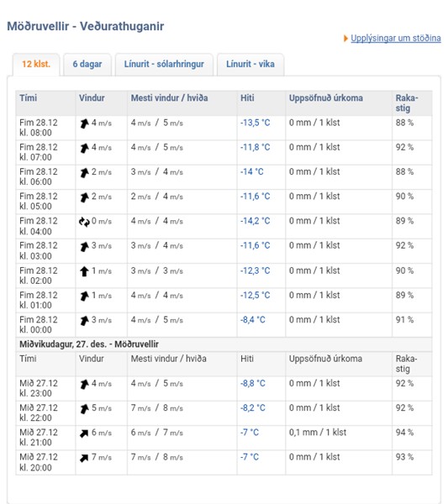
Task: Click the 94 % humidity value
Action: (x=404, y=433)
